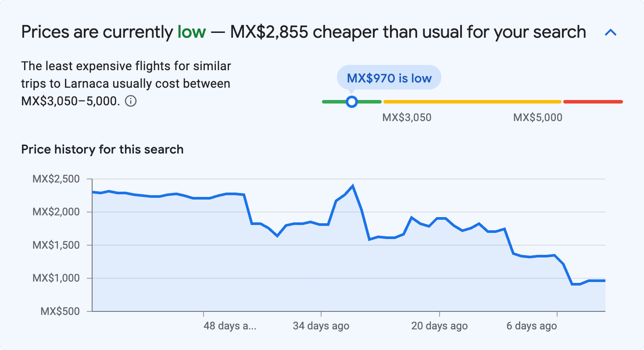The width and height of the screenshot is (644, 350).
Task: Click the MX$970 is low tooltip bubble
Action: coord(389,77)
